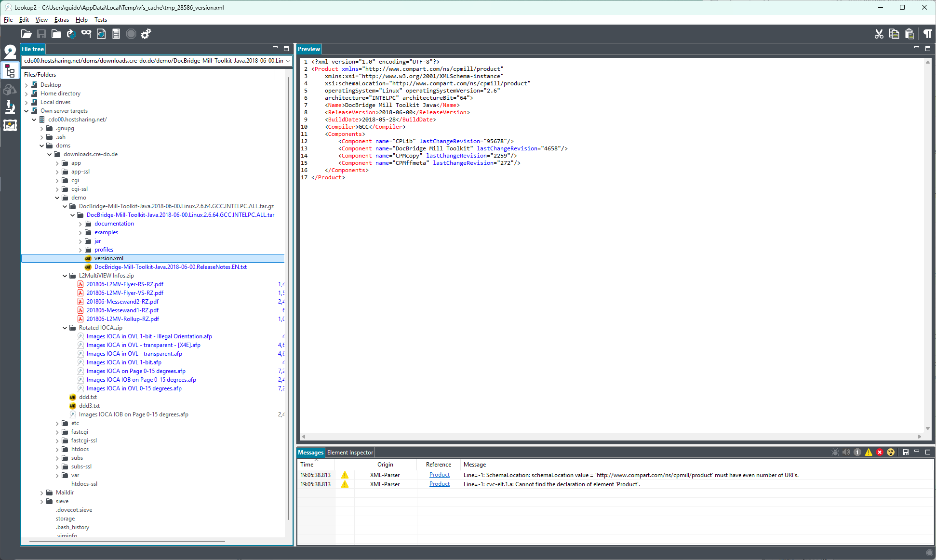Open the View menu

[x=41, y=20]
